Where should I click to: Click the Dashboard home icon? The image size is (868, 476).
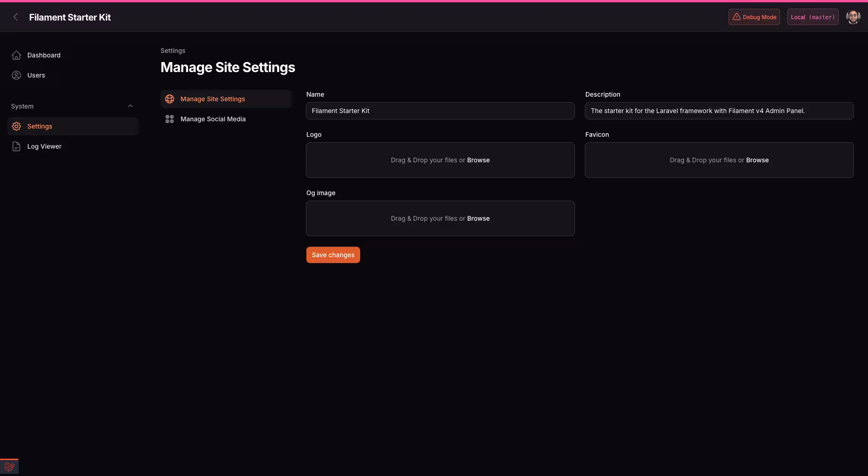coord(16,55)
